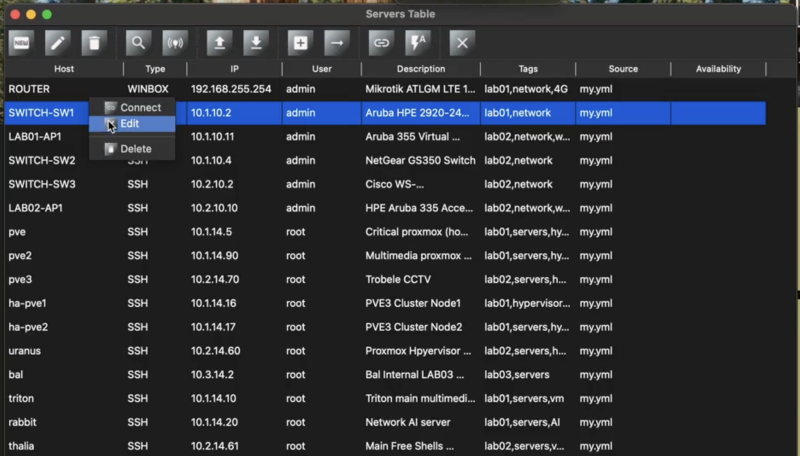Click the NEW server toolbar icon
This screenshot has height=456, width=800.
(21, 43)
